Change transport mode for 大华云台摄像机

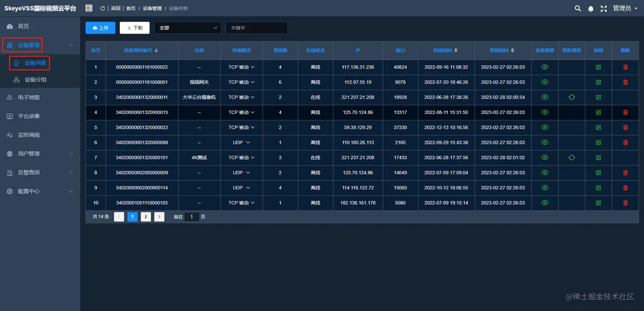coord(241,97)
